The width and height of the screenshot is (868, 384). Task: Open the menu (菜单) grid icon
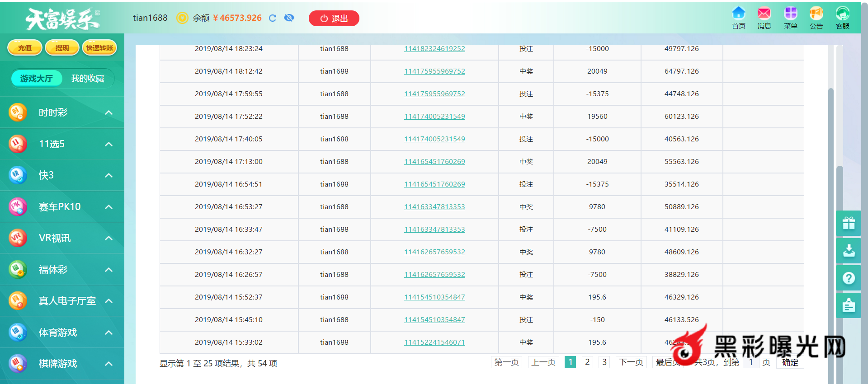pyautogui.click(x=790, y=17)
